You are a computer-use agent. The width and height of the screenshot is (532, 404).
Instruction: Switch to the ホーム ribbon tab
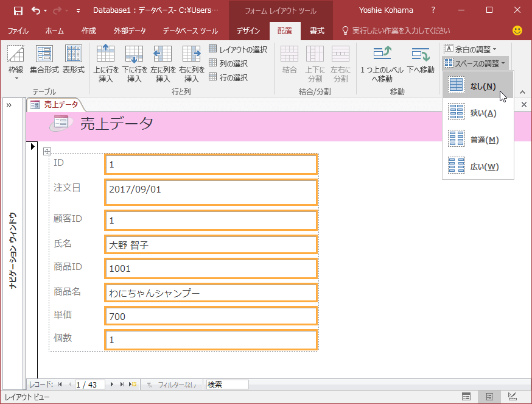[x=54, y=31]
